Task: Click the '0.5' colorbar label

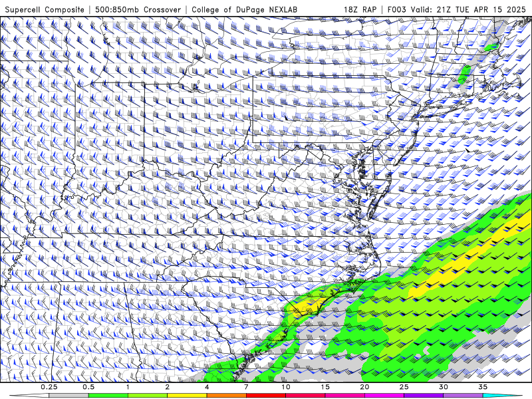Action: coord(88,387)
